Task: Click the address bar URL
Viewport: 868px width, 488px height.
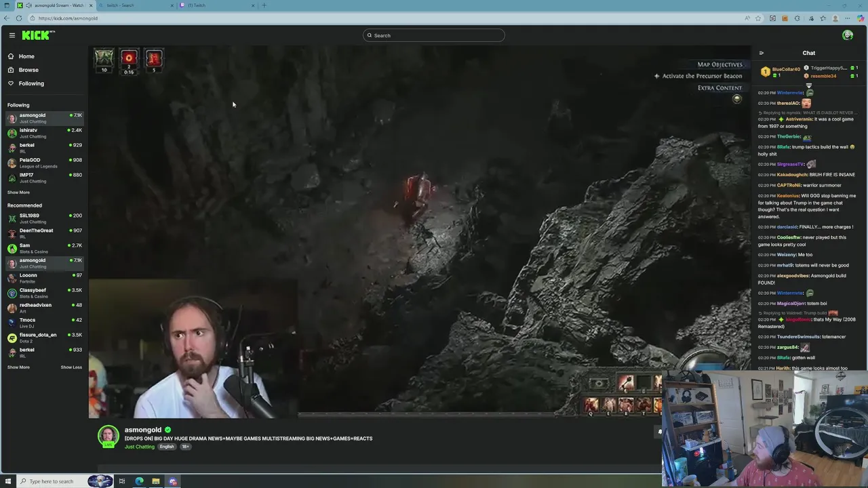Action: 68,18
